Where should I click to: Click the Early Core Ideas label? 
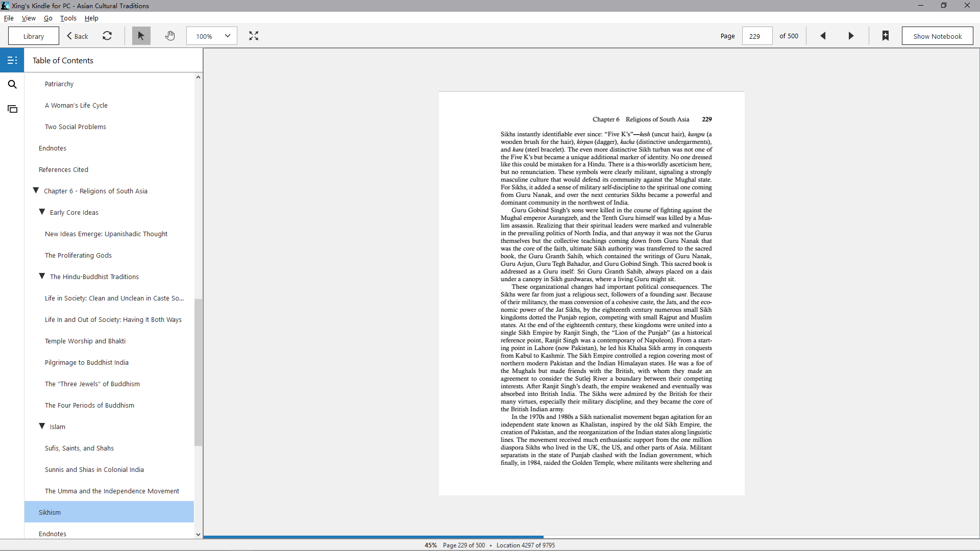point(74,212)
